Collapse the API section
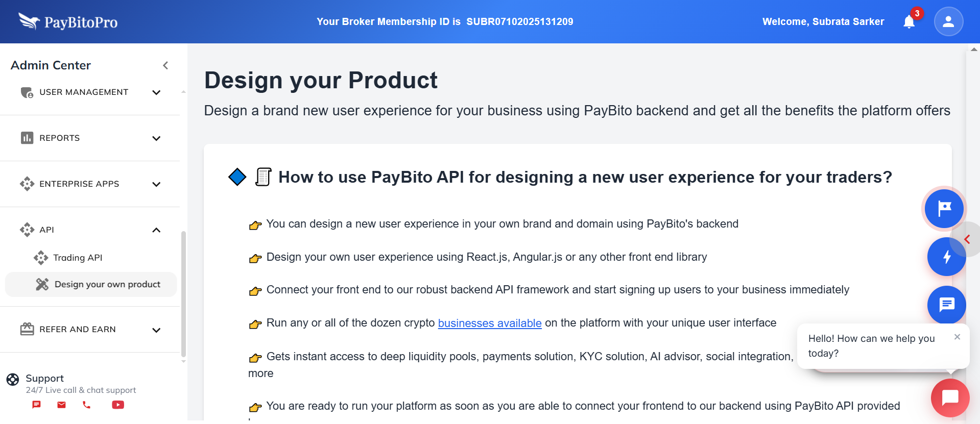This screenshot has height=424, width=980. (x=156, y=230)
